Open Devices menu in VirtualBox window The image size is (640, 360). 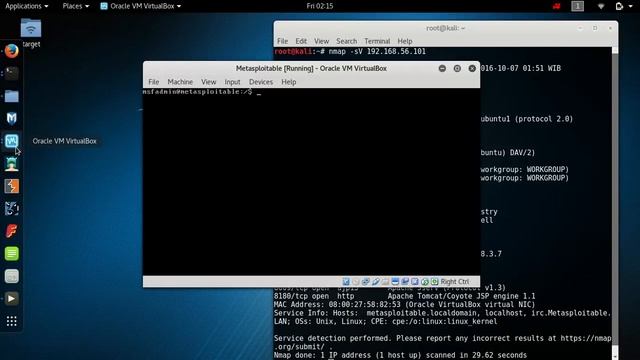click(x=261, y=82)
